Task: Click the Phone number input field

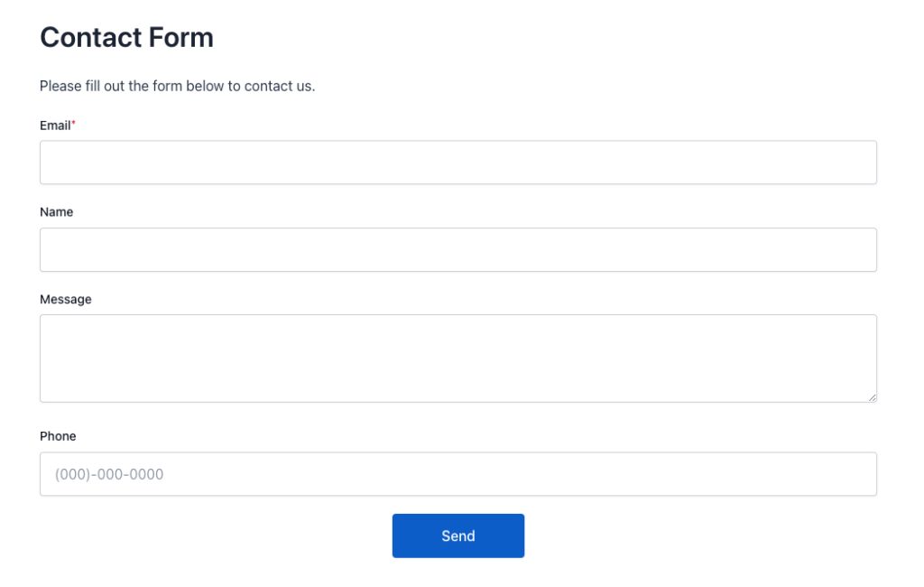Action: 458,473
